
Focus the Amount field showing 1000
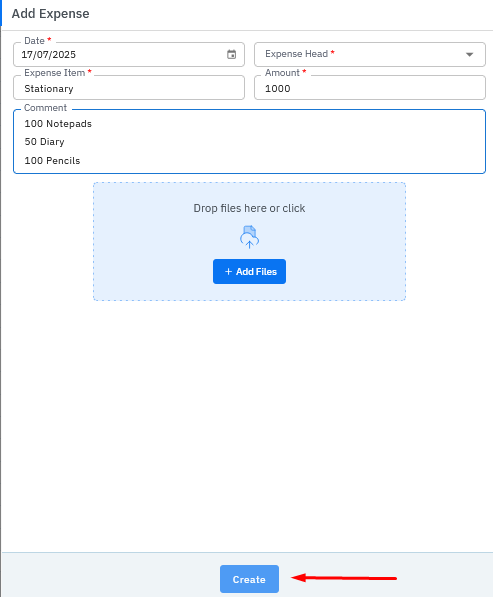(x=370, y=88)
